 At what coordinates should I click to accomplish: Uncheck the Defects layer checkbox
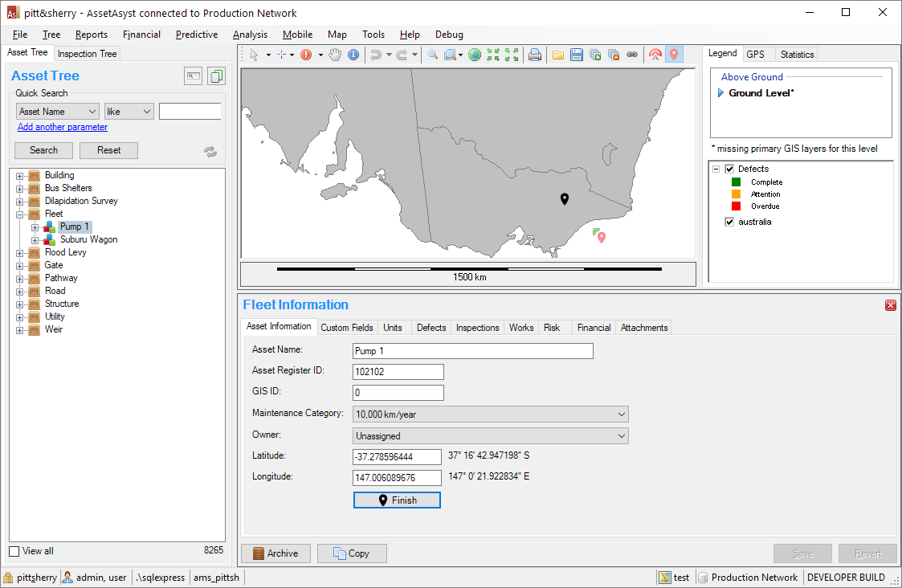[729, 169]
